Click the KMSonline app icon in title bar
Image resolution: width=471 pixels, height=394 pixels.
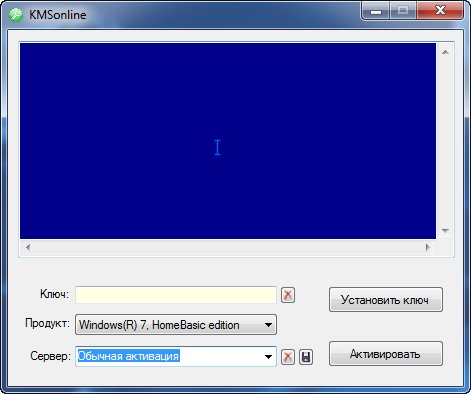click(16, 15)
